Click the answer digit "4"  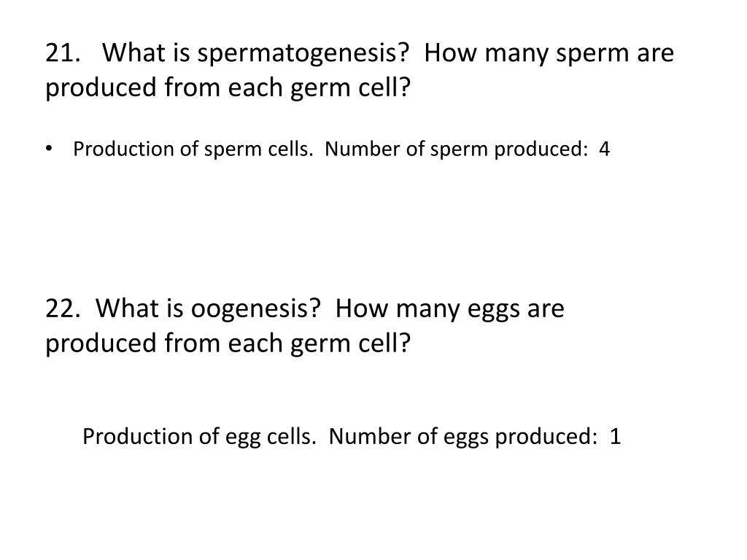[604, 149]
